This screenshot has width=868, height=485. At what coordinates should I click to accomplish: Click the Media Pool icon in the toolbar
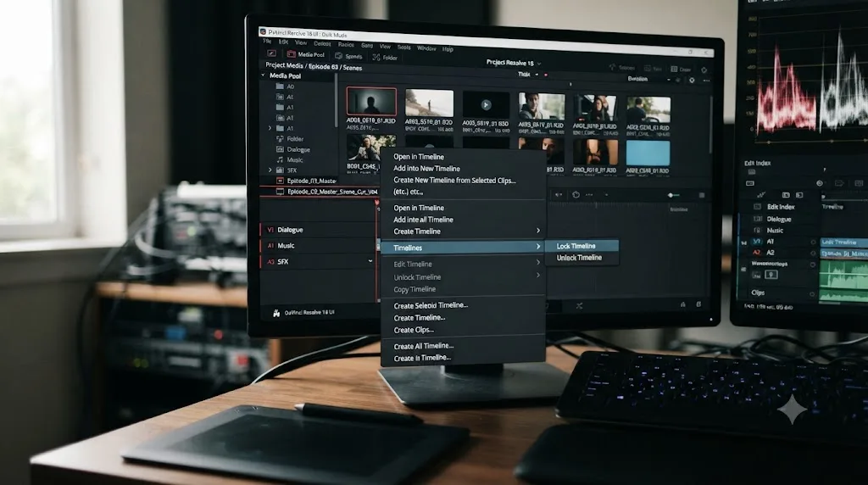[292, 54]
